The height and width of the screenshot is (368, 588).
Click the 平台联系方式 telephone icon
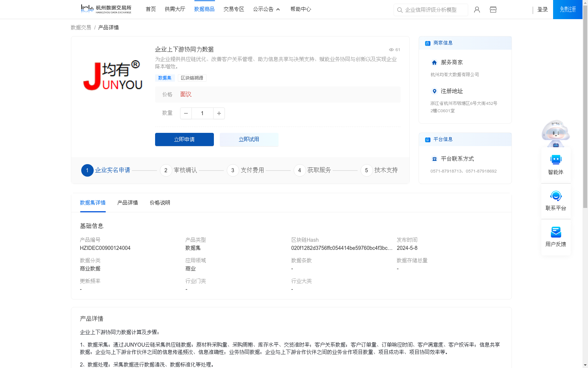tap(434, 159)
